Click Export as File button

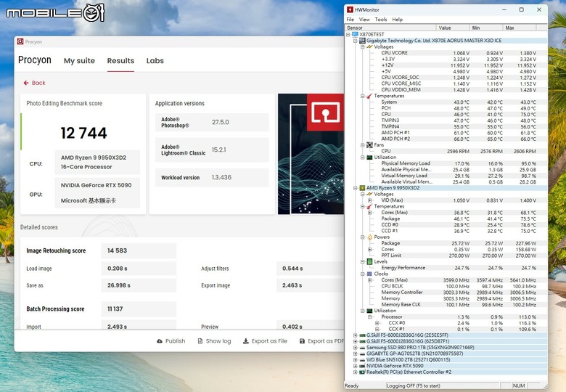pos(266,341)
